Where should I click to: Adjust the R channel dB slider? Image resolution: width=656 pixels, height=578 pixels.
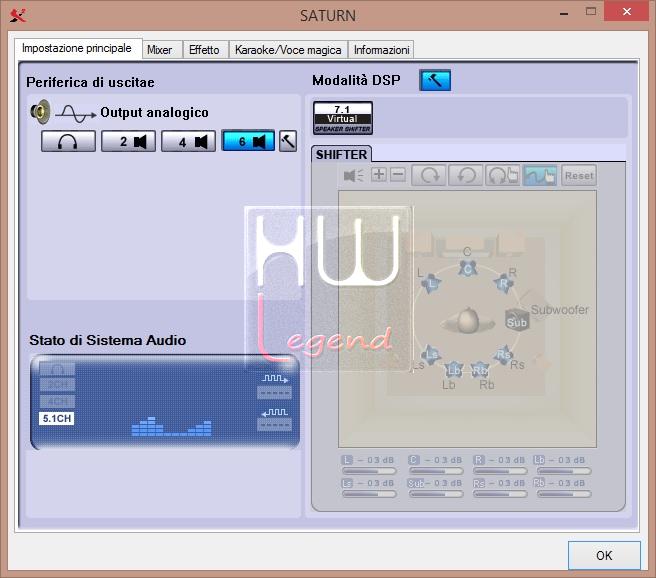coord(500,471)
